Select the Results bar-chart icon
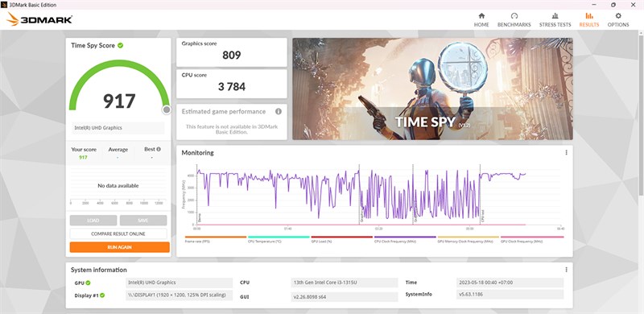 click(x=589, y=15)
